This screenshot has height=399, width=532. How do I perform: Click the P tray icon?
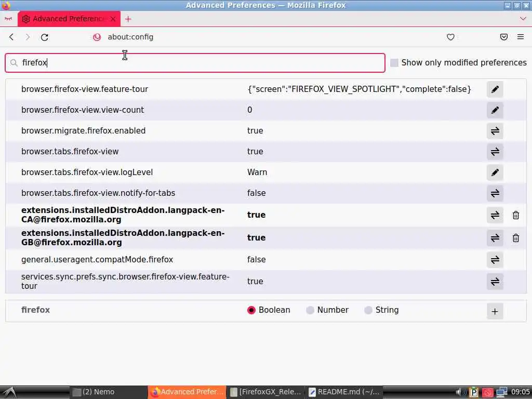474,393
